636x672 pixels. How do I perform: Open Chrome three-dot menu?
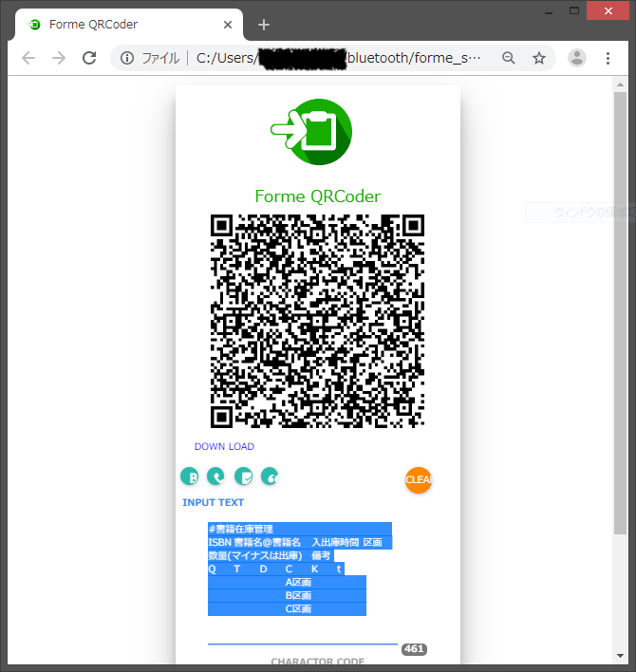pyautogui.click(x=608, y=58)
